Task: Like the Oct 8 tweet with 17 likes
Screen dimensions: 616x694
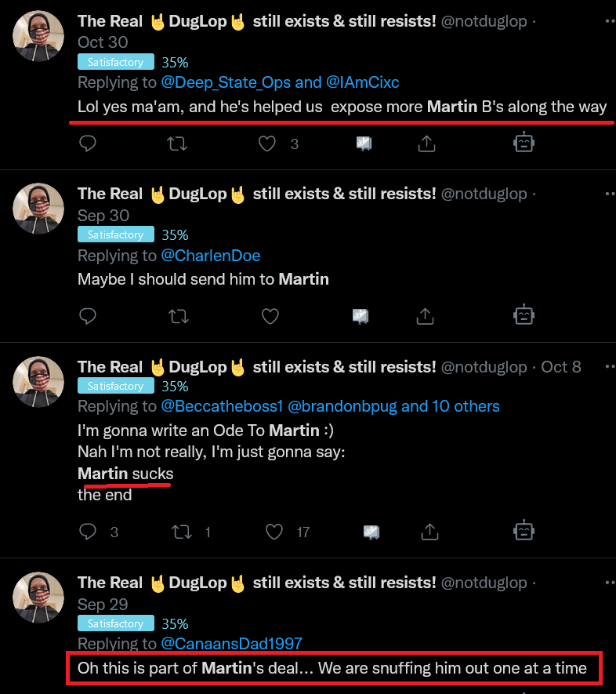Action: coord(274,532)
